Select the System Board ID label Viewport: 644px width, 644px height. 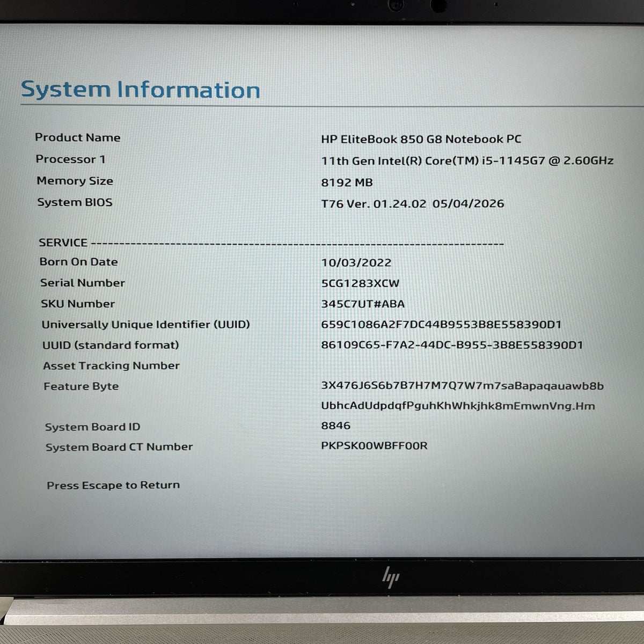click(92, 427)
